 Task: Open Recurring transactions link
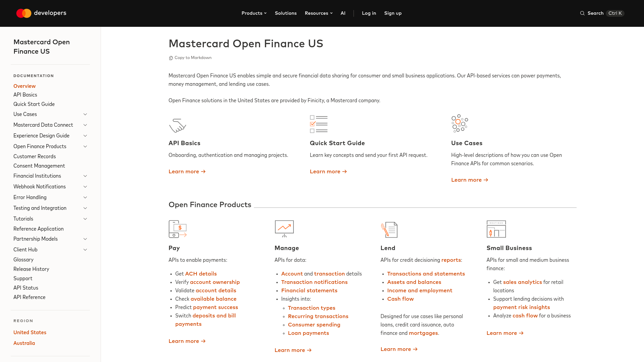pos(318,316)
